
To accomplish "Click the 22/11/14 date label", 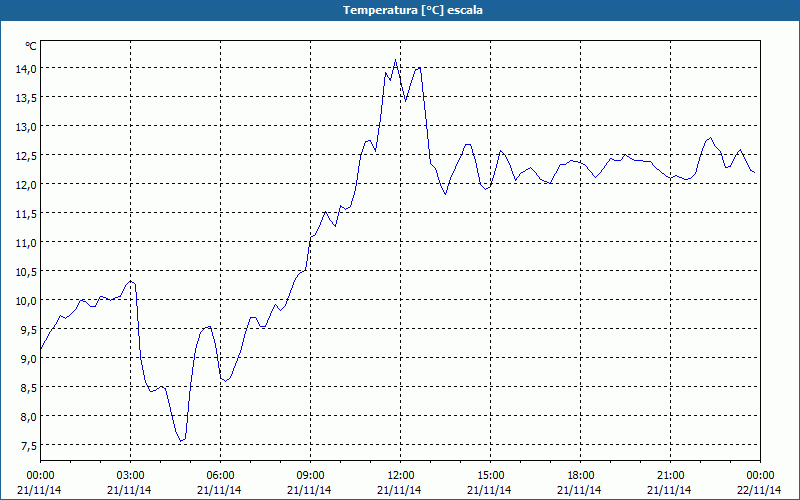I will point(759,490).
